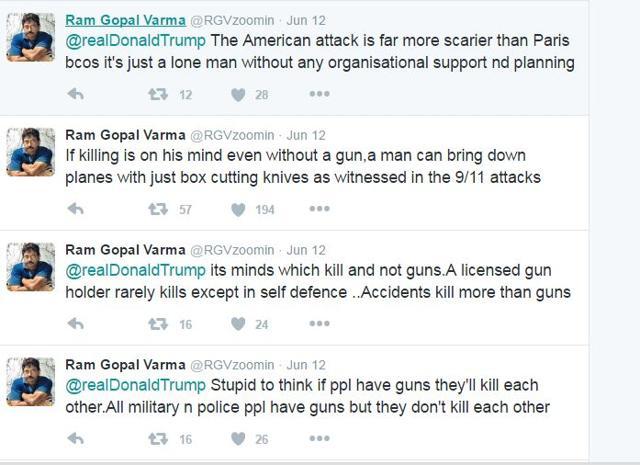The width and height of the screenshot is (640, 465).
Task: Reply to the tweet about the American attack
Action: [x=75, y=95]
